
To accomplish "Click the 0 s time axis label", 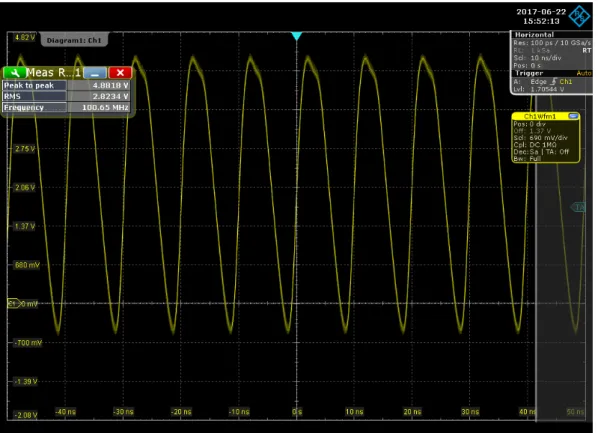I will 297,412.
